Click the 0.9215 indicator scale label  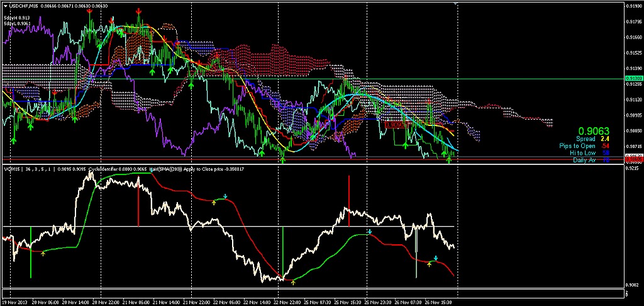(x=631, y=169)
